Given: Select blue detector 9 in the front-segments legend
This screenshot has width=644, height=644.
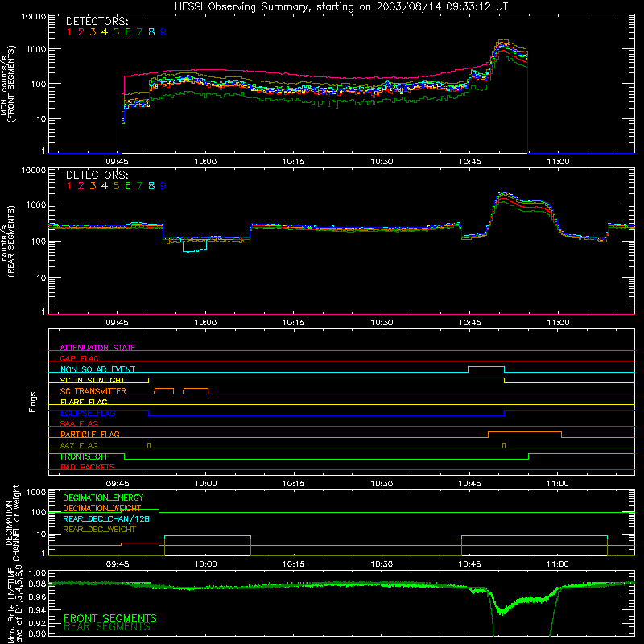Looking at the screenshot, I should click(x=163, y=32).
